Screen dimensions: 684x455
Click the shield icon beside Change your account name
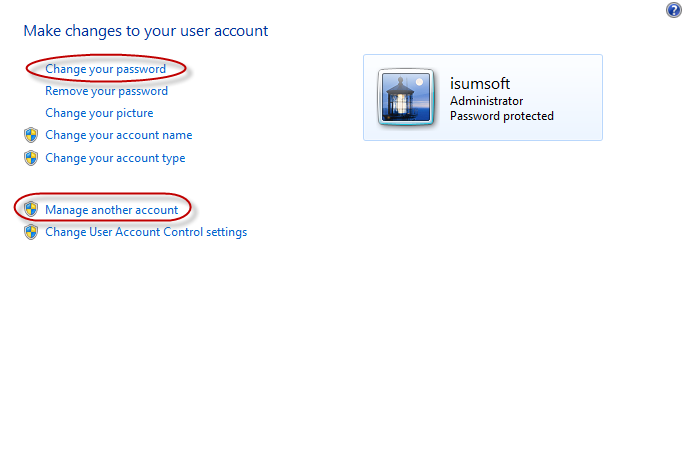pos(31,135)
